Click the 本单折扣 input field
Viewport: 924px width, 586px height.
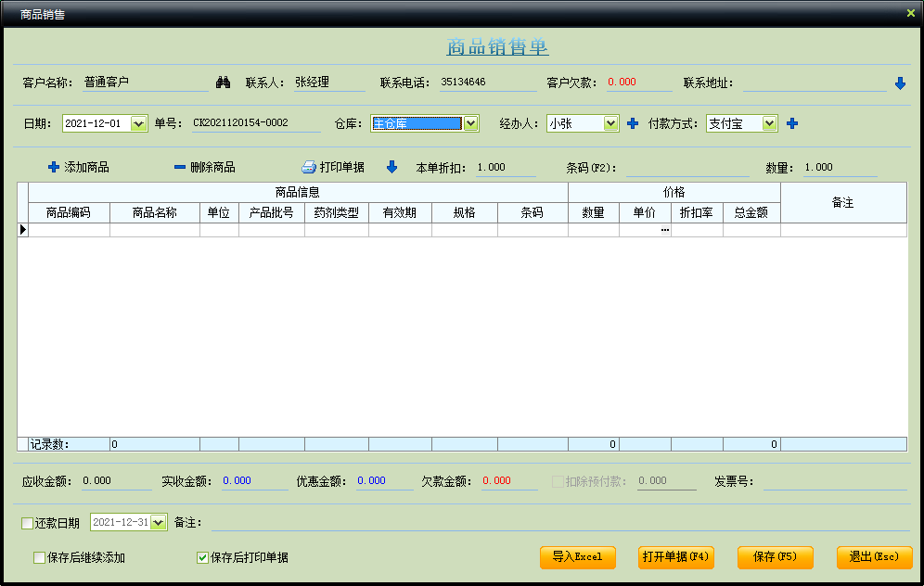coord(506,168)
